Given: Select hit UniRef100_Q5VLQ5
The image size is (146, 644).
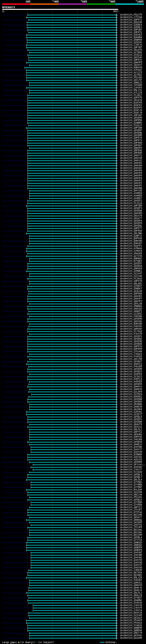Looking at the screenshot, I should click(131, 304).
